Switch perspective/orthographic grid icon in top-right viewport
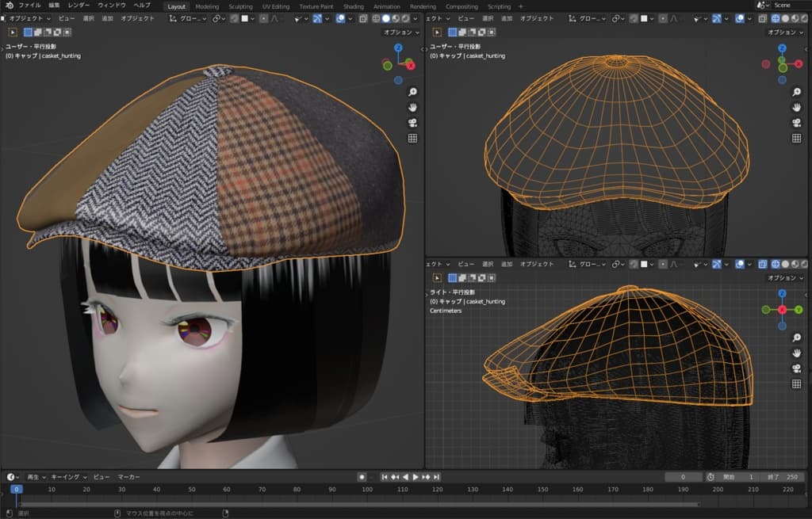 pyautogui.click(x=797, y=139)
